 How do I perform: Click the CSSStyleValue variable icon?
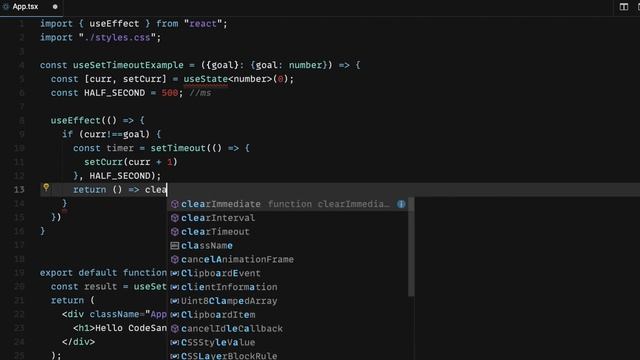[175, 343]
